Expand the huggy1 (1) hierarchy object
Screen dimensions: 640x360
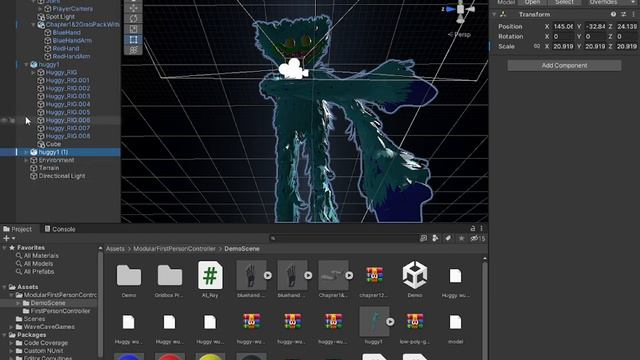coord(27,152)
